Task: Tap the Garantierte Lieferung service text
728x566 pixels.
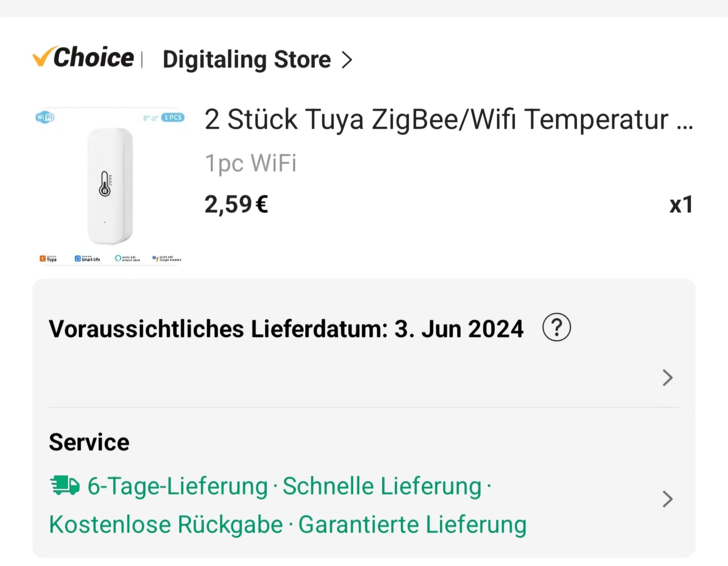Action: (x=413, y=525)
